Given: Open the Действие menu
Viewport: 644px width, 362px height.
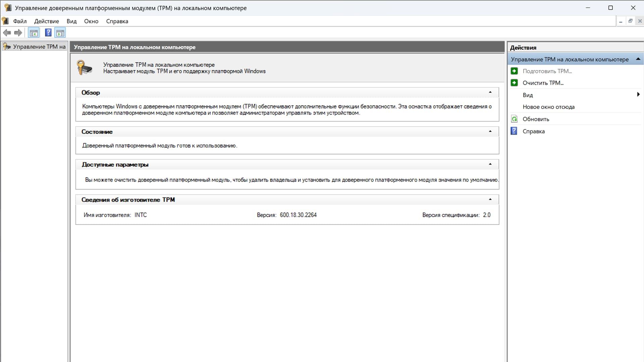Looking at the screenshot, I should tap(46, 21).
